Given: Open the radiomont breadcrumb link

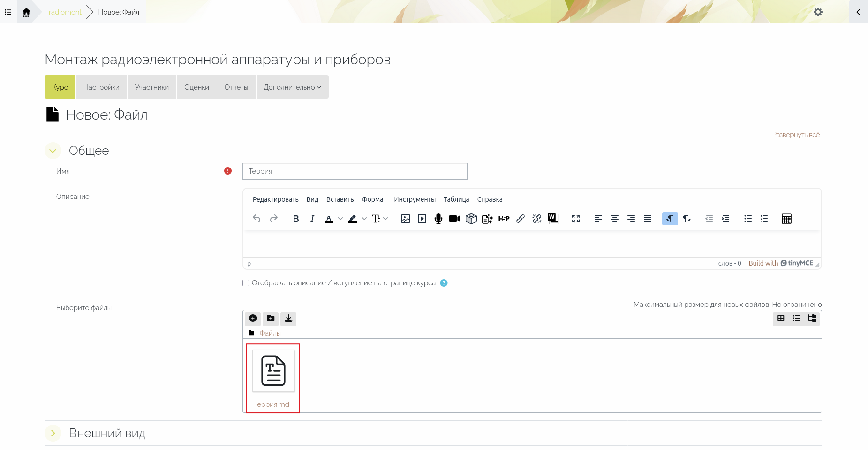Looking at the screenshot, I should [65, 12].
